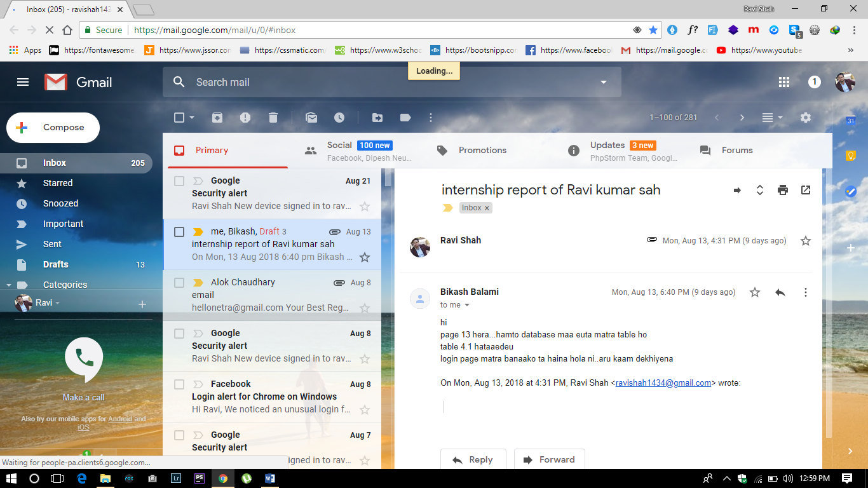
Task: Delete the selected email using trash icon
Action: click(273, 118)
